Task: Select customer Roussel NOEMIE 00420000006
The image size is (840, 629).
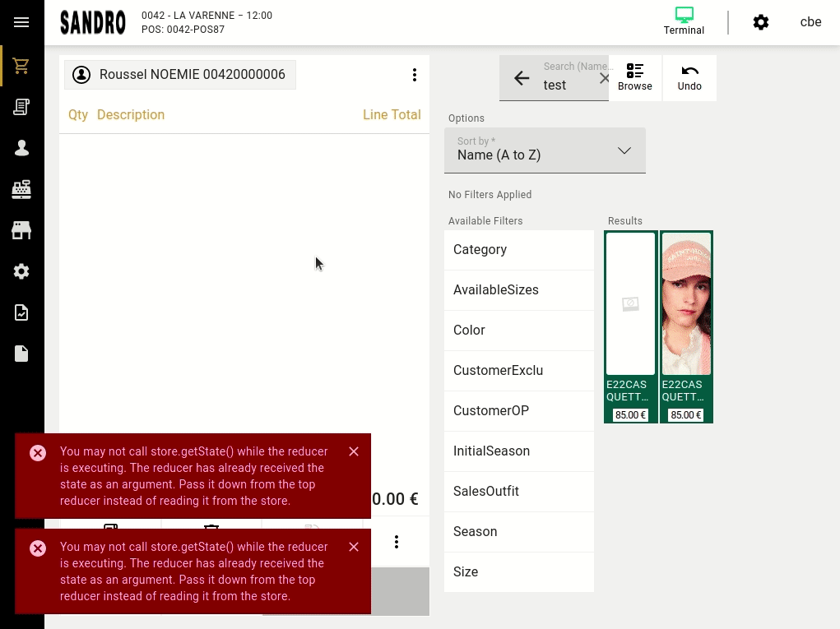Action: pos(180,74)
